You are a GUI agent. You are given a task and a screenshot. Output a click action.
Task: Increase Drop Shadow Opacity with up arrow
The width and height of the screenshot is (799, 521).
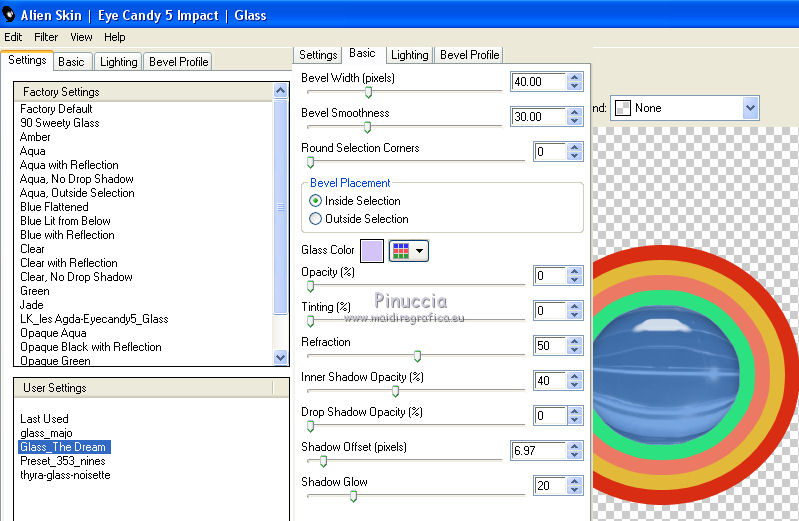575,411
